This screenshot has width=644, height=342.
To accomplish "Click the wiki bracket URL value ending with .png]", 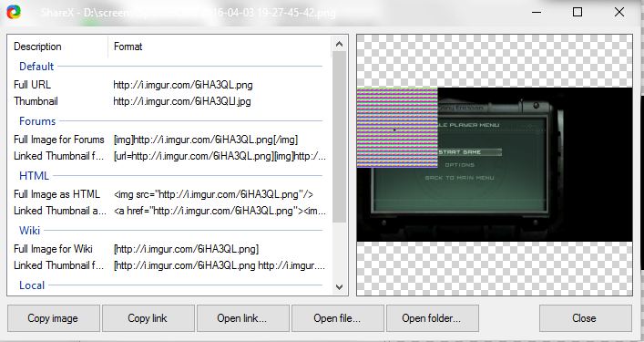I will [x=186, y=249].
